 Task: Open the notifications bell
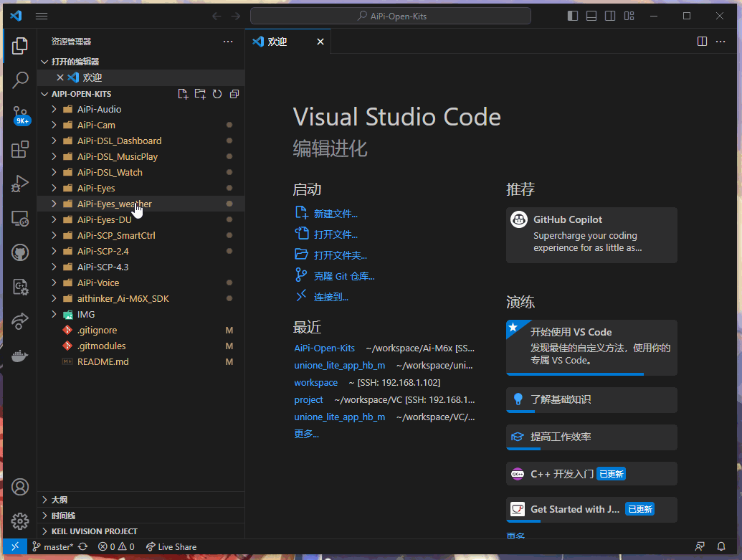click(x=721, y=547)
